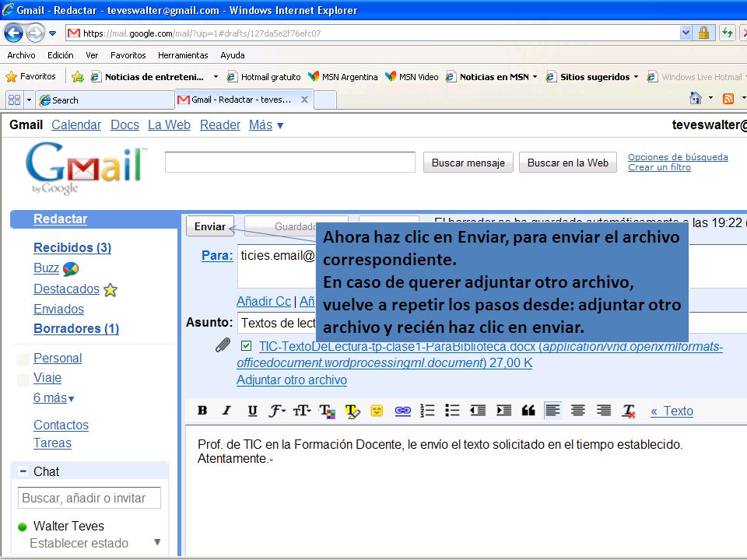Create a numbered list

[427, 411]
